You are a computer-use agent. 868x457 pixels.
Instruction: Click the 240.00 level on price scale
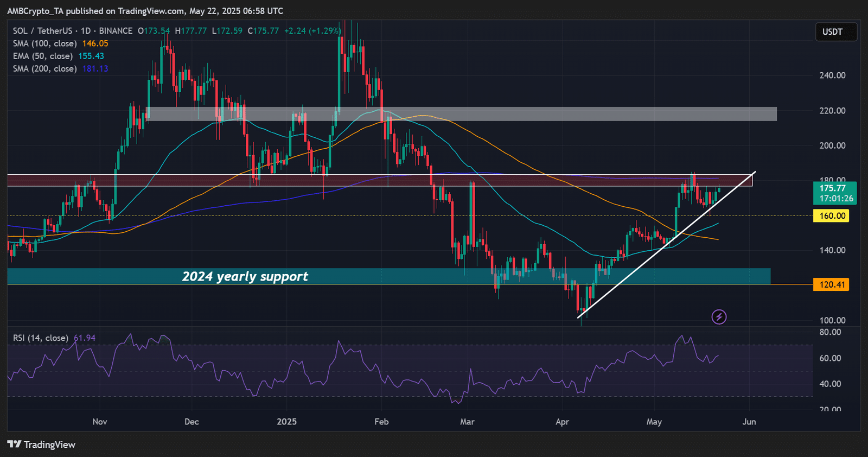[x=833, y=75]
